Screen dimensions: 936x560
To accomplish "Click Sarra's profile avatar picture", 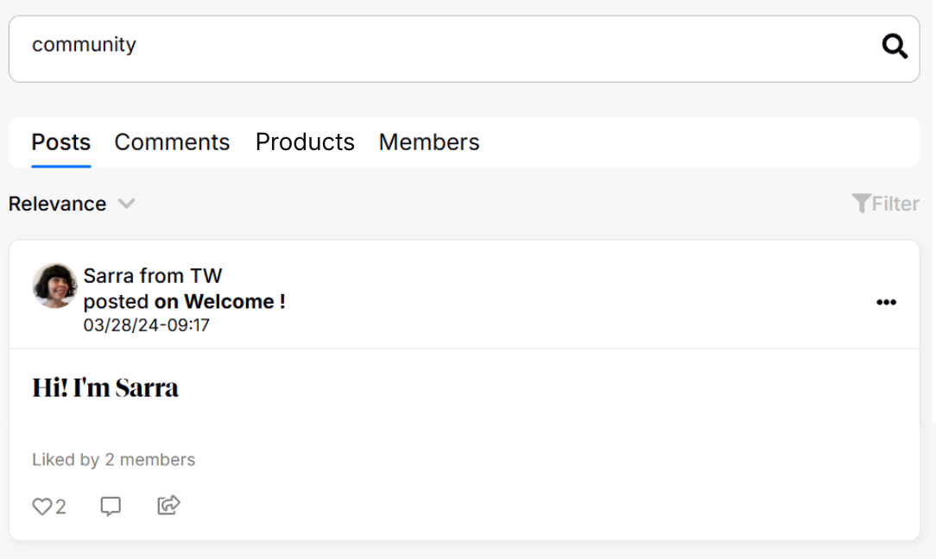I will [x=54, y=286].
